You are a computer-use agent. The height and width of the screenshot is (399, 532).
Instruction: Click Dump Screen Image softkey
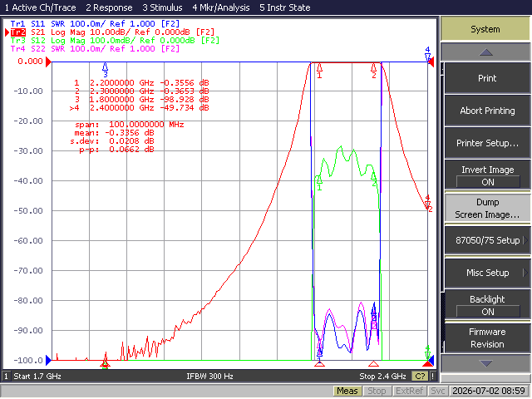point(487,209)
